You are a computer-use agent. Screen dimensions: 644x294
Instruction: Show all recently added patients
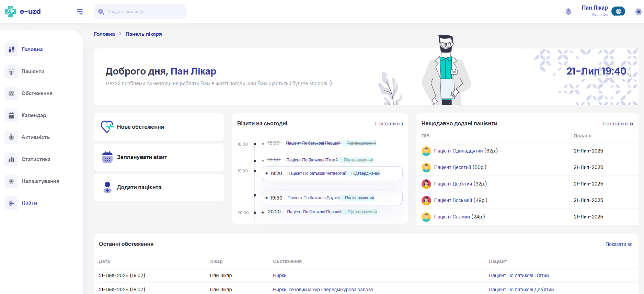tap(618, 124)
